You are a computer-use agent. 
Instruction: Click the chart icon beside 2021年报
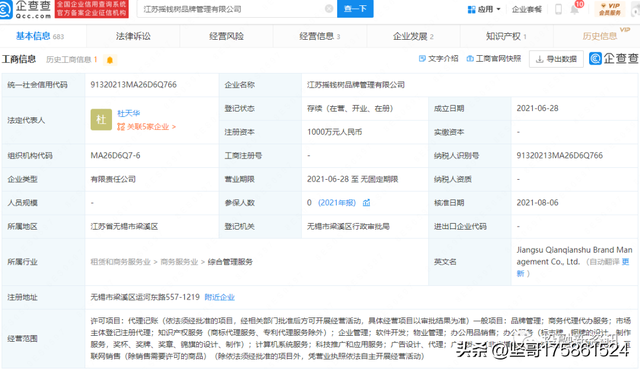(367, 202)
